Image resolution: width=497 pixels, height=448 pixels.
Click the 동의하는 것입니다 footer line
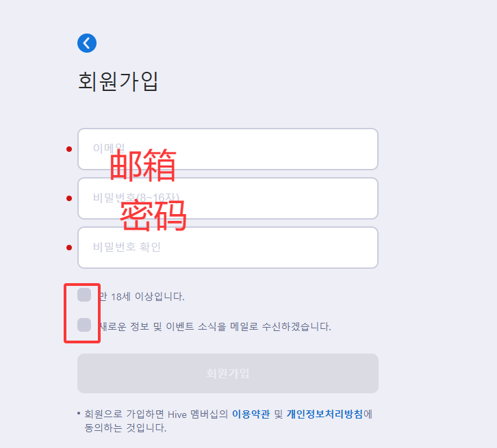(x=125, y=427)
